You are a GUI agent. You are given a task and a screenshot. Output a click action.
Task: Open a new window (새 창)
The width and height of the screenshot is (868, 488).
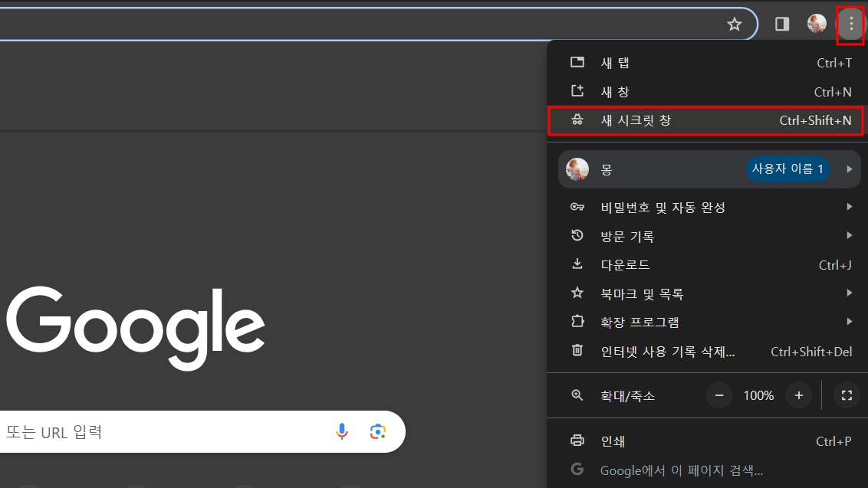click(x=708, y=91)
